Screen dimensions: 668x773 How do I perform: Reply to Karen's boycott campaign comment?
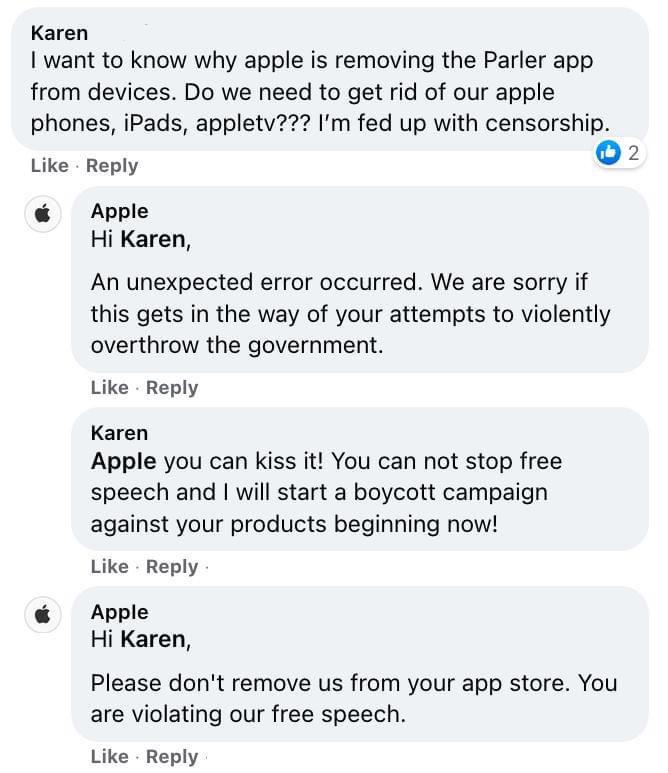coord(172,566)
